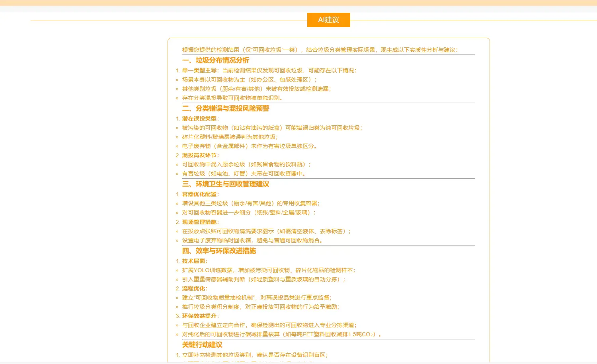Click the 关键行动建议 heading
The width and height of the screenshot is (597, 364).
pos(202,345)
